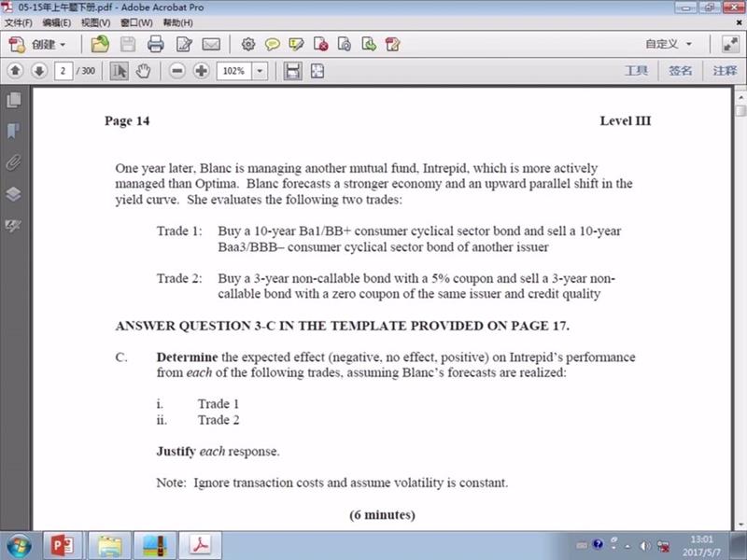Click the page number field

coord(63,71)
